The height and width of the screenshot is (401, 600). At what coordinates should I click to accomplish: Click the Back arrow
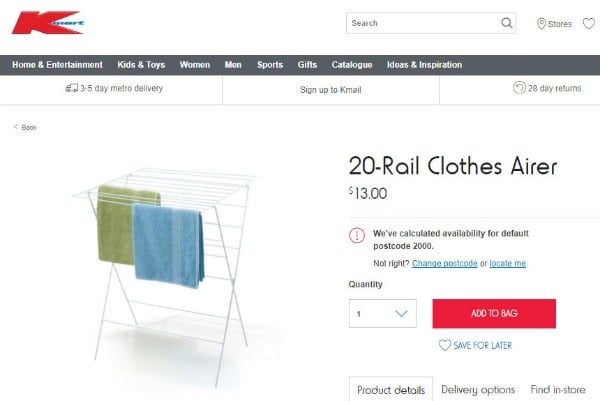click(16, 127)
